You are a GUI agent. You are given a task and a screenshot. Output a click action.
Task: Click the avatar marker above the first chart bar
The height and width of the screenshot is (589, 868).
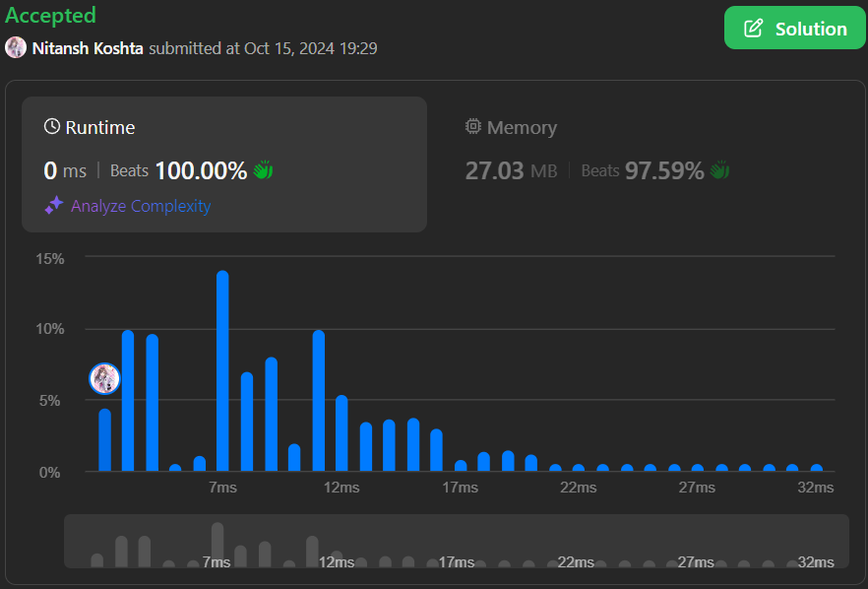pos(104,378)
